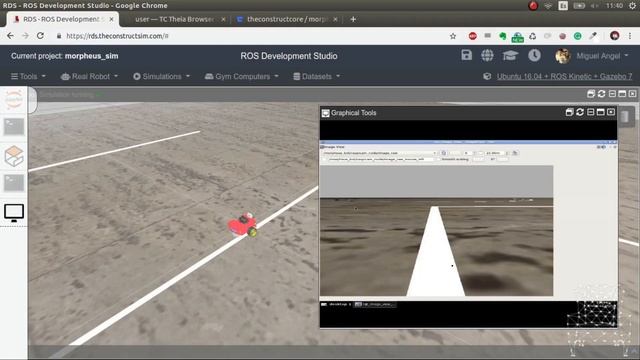Click the save project floppy disk icon
The image size is (640, 360).
466,55
